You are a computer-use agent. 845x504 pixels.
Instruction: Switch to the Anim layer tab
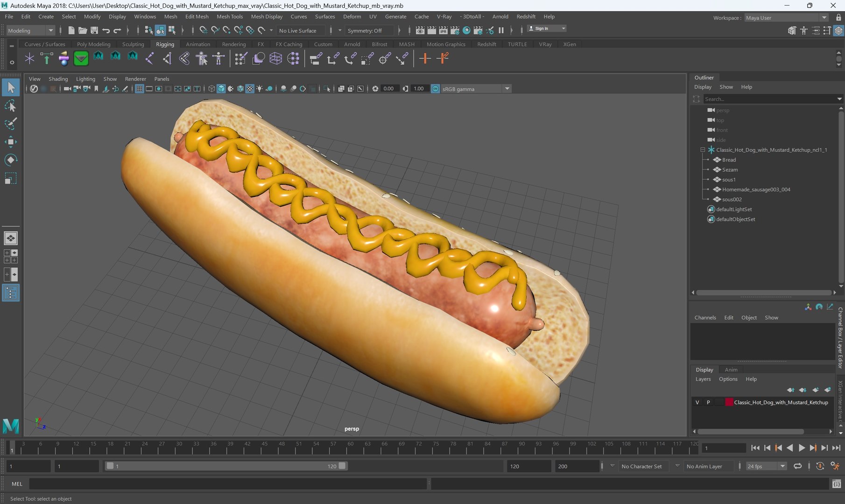coord(731,370)
